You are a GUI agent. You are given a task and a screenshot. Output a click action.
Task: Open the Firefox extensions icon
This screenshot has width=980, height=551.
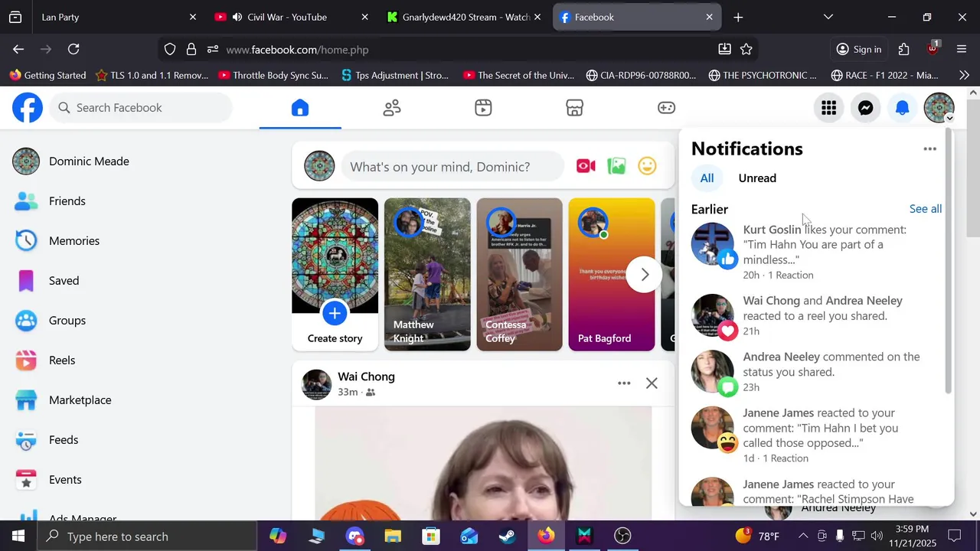click(904, 49)
